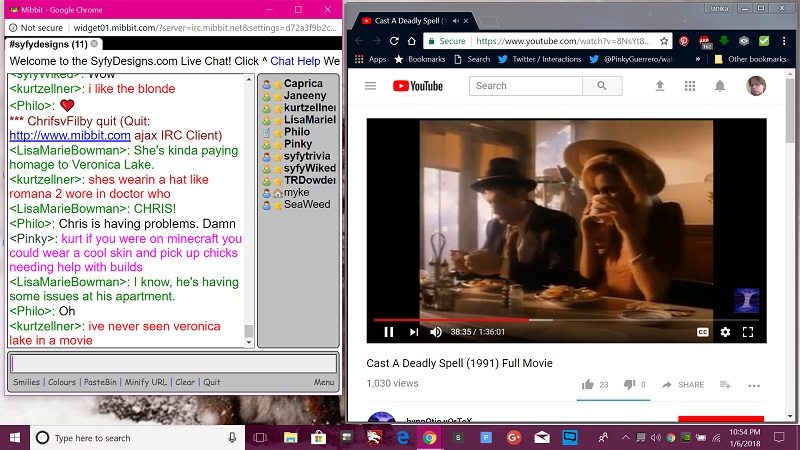Click the chat message input field
This screenshot has height=450, width=800.
point(173,363)
